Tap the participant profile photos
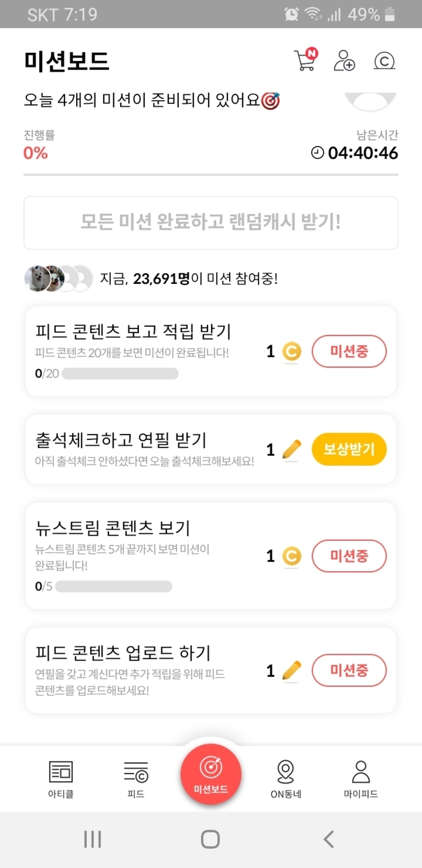422x868 pixels. (x=58, y=278)
